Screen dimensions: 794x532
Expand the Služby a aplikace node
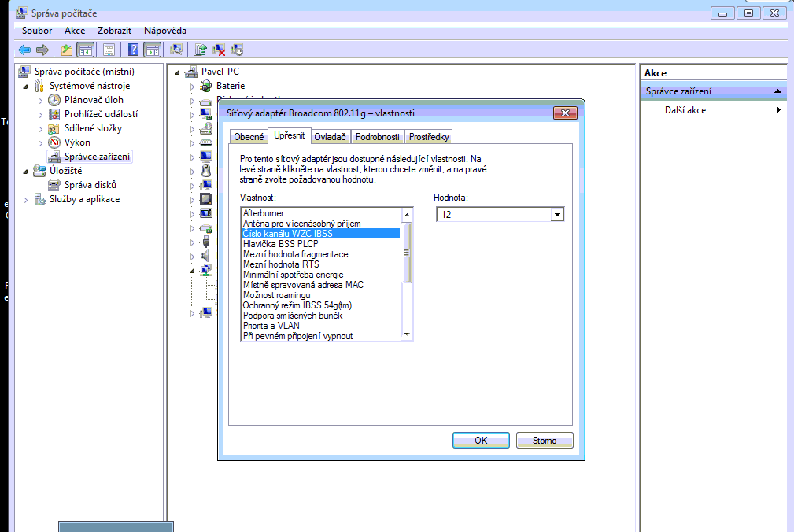25,200
